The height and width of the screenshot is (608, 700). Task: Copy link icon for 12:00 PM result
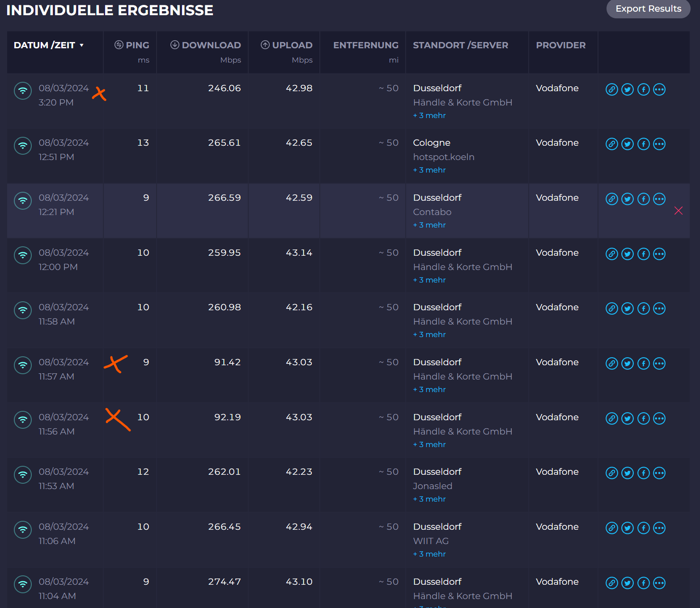click(612, 254)
